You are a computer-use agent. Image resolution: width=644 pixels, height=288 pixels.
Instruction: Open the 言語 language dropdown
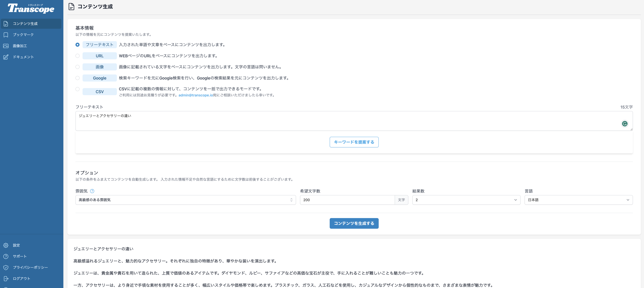(578, 200)
